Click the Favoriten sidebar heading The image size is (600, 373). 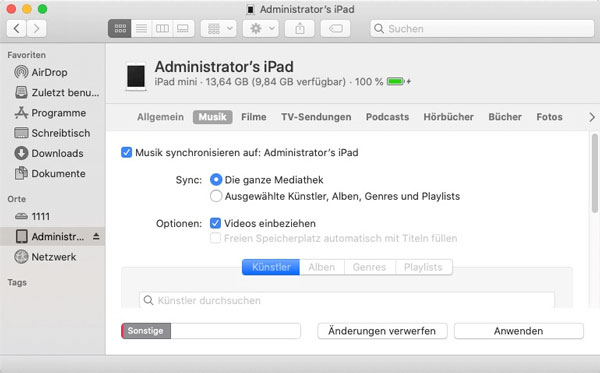pyautogui.click(x=26, y=55)
